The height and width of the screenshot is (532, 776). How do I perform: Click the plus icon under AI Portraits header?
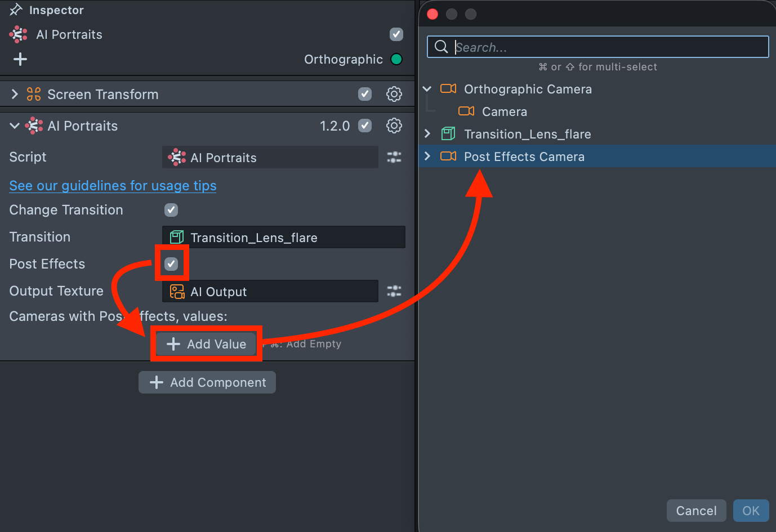point(20,59)
